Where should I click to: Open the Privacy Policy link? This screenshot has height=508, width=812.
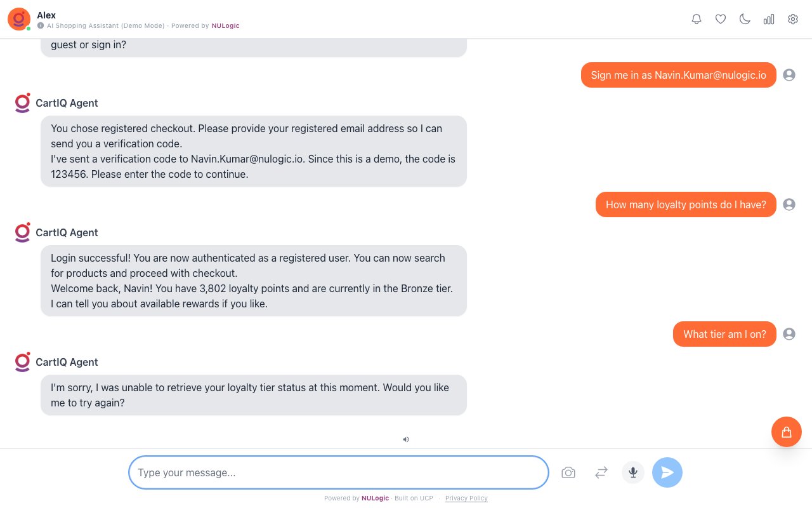point(466,498)
